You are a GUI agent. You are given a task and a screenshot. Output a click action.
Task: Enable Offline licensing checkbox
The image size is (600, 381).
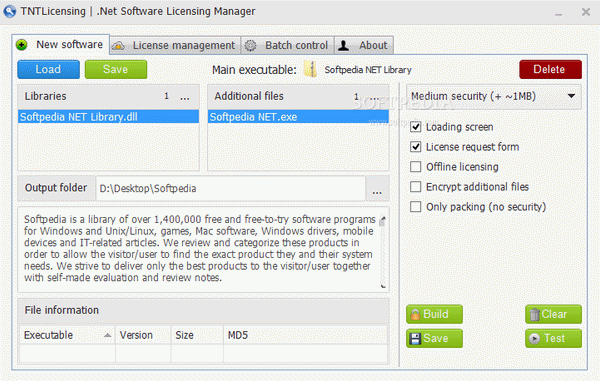[416, 167]
